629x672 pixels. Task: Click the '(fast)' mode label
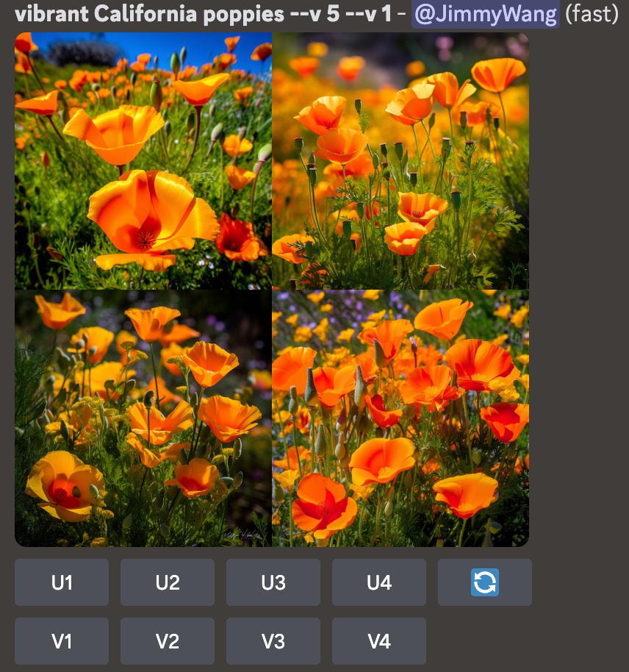[592, 14]
